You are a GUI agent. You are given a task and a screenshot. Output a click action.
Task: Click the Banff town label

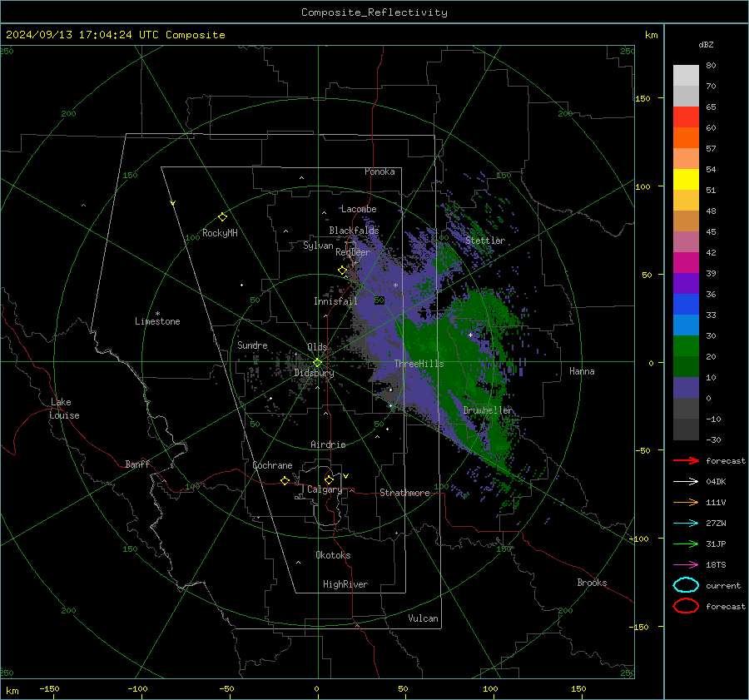(137, 464)
